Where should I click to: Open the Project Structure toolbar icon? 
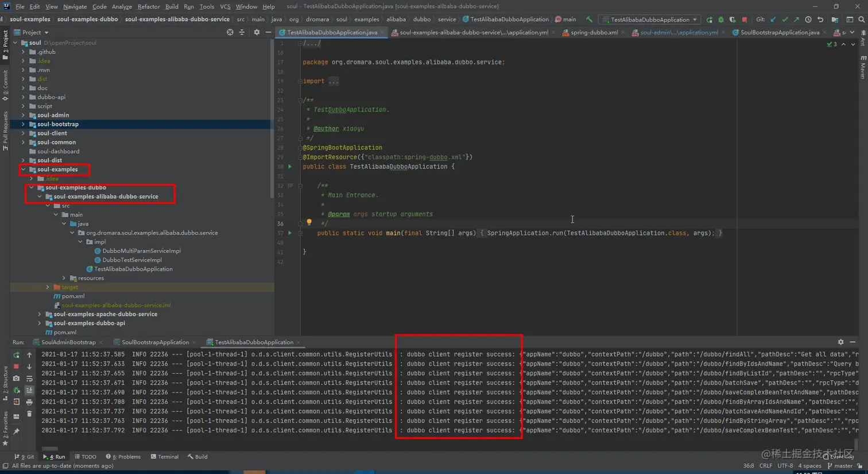coord(835,20)
